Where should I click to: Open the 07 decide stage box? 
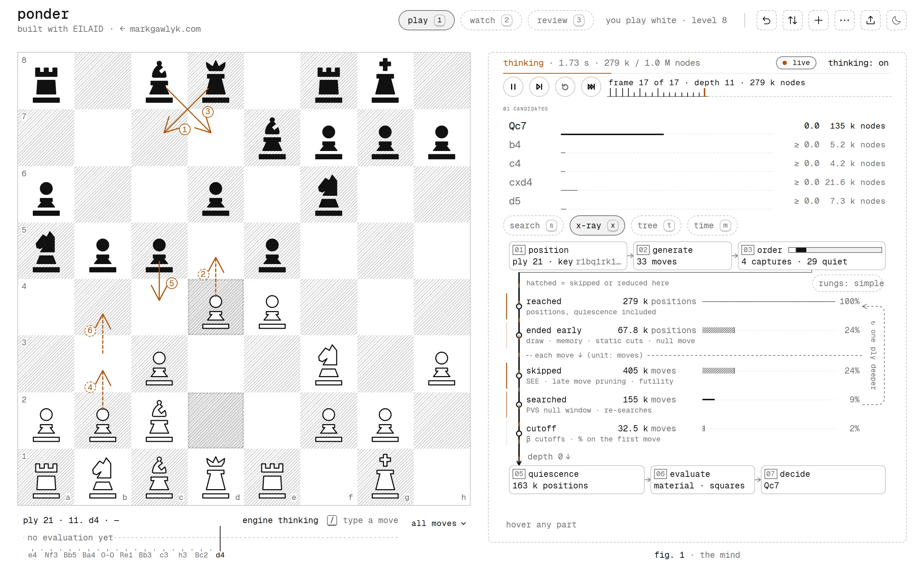pyautogui.click(x=823, y=480)
